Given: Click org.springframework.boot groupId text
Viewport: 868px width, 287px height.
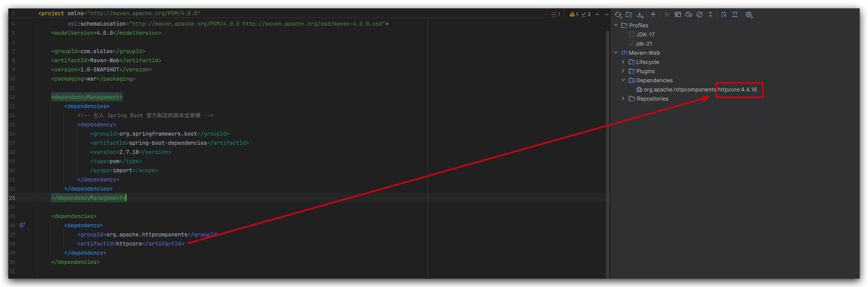Looking at the screenshot, I should tap(158, 134).
